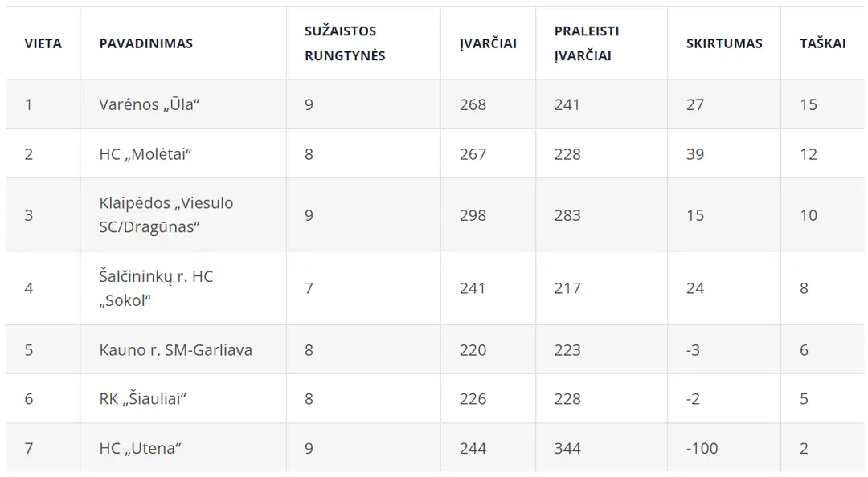Click the PRALEISTI ĮVARČIAI column header

(x=587, y=43)
